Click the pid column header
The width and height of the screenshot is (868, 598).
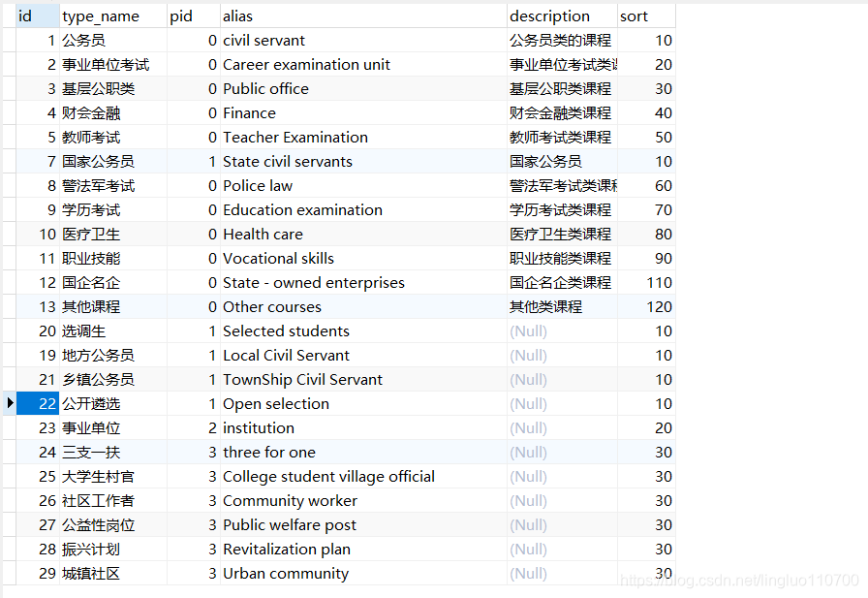coord(193,16)
